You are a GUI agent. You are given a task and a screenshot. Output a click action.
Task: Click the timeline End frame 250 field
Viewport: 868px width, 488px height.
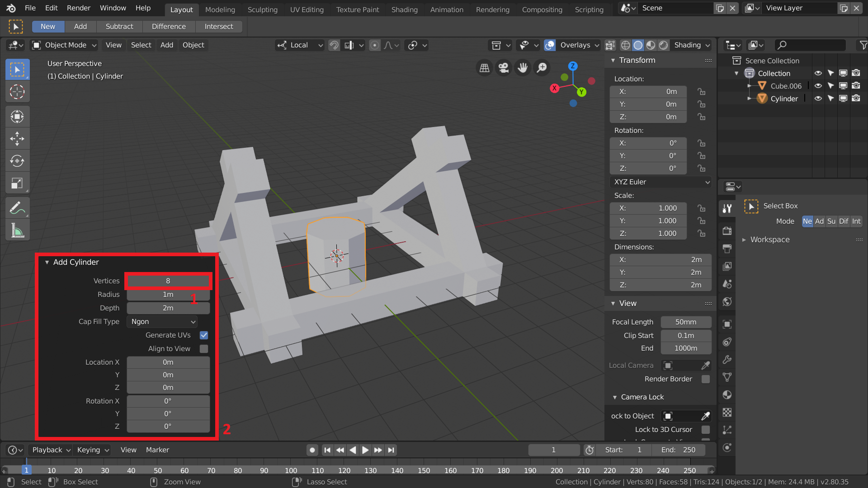point(678,450)
